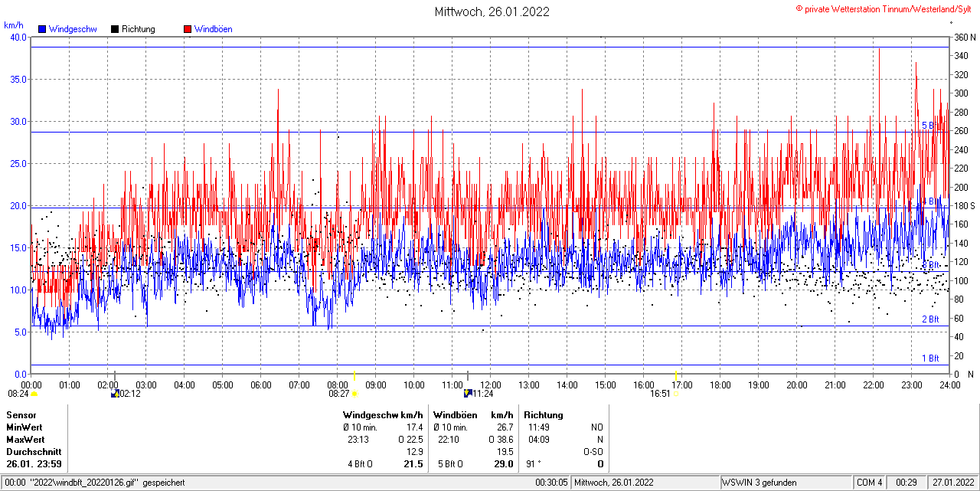The height and width of the screenshot is (491, 980).
Task: Click the Richtung column header in table
Action: pyautogui.click(x=544, y=415)
